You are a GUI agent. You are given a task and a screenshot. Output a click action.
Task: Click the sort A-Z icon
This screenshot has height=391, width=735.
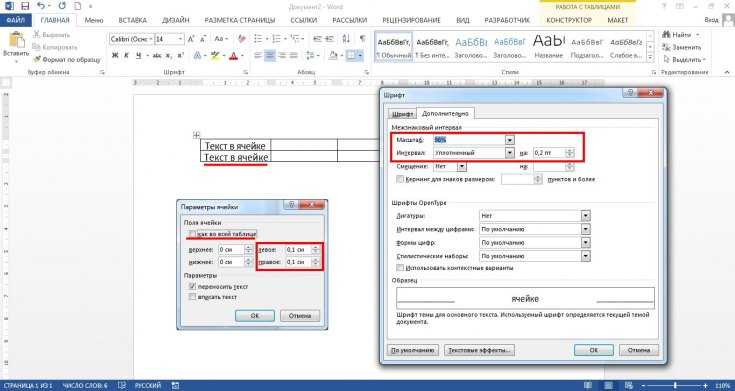click(x=346, y=39)
